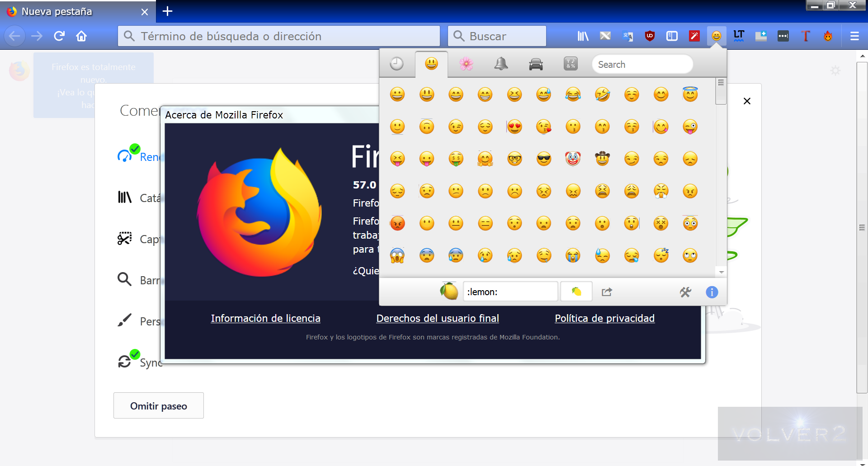Image resolution: width=868 pixels, height=466 pixels.
Task: Select the magnifier Barra tour icon
Action: (124, 279)
